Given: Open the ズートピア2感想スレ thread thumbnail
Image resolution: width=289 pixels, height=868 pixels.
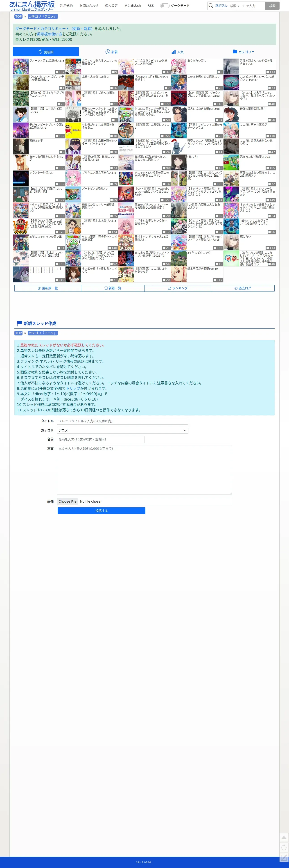Looking at the screenshot, I should coord(73,194).
